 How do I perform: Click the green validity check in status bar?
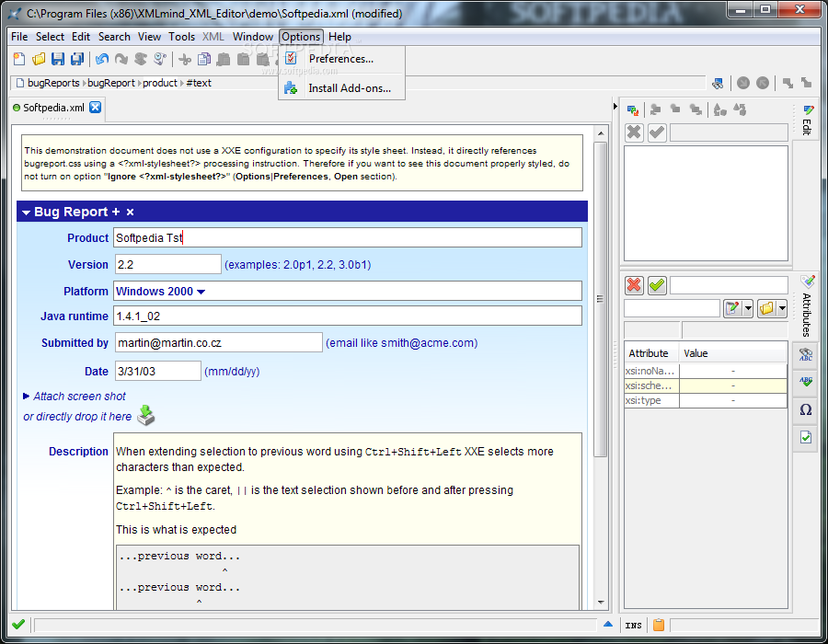(18, 625)
